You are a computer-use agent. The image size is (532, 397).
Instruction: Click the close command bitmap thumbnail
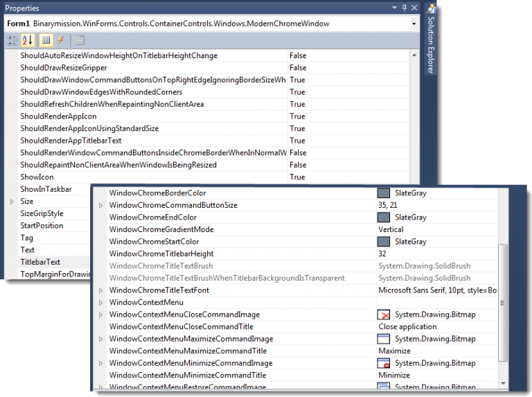(x=383, y=315)
